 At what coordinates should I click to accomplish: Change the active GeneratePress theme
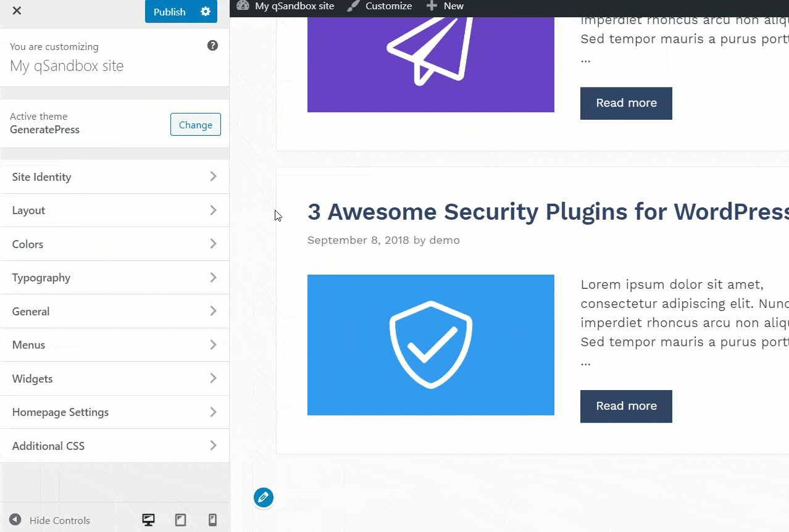pos(196,125)
